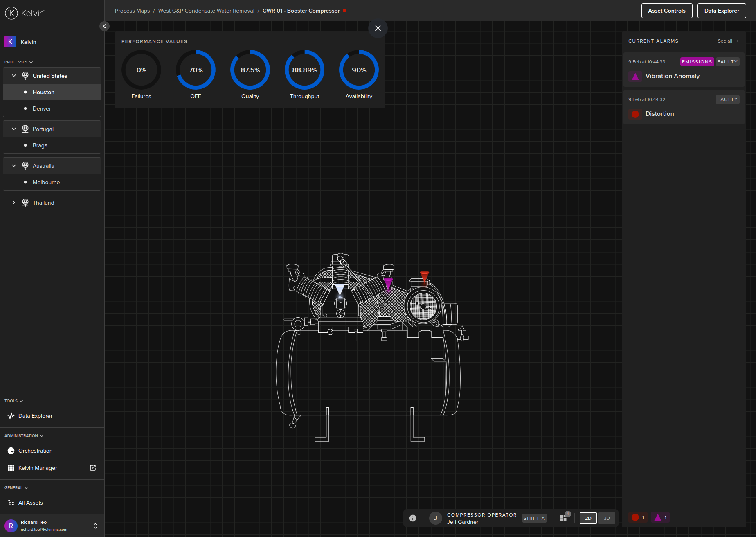Click the Asset Controls button

coord(666,11)
